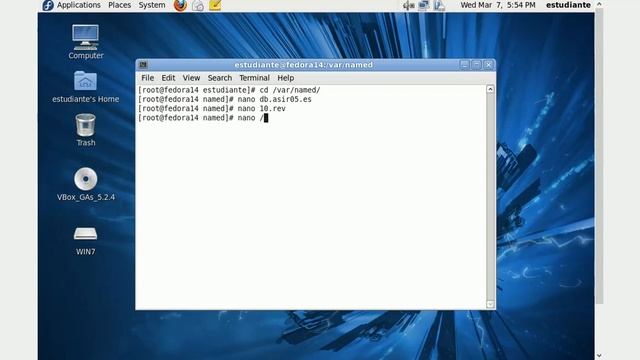Maximize the terminal window
The image size is (640, 360).
point(476,65)
